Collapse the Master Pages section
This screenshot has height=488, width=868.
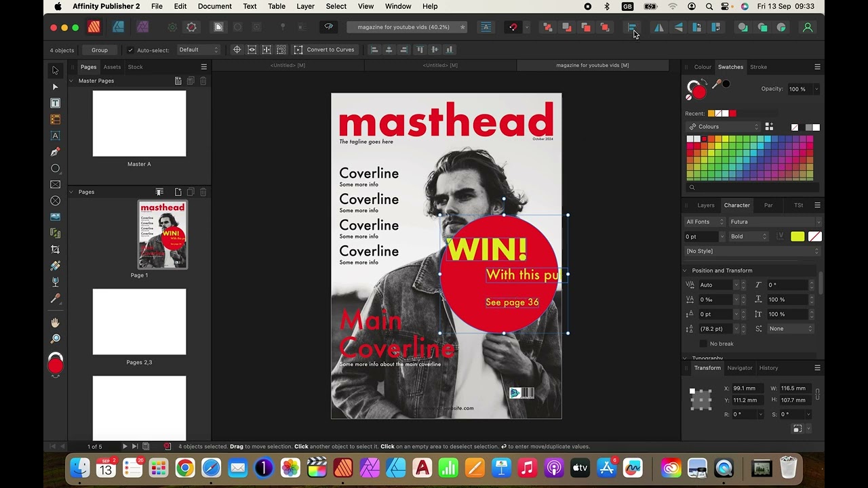click(71, 81)
